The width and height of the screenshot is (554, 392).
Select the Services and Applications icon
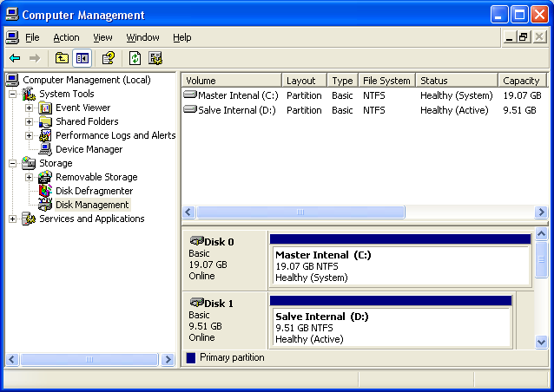29,219
